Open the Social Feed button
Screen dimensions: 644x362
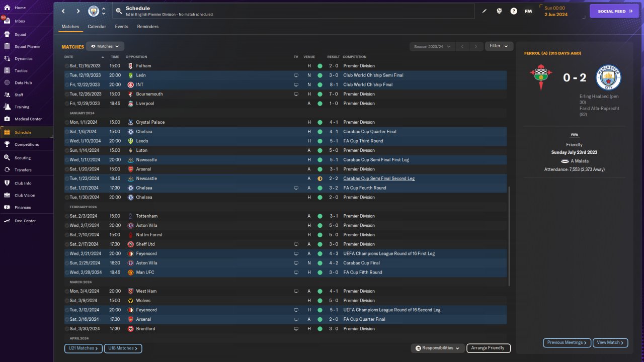point(614,11)
